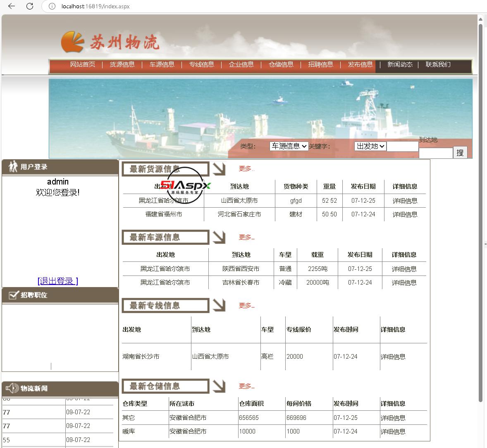Open 详细信息 for 湖南省长沙市 line row
Viewport: 487px width, 448px height.
point(393,357)
